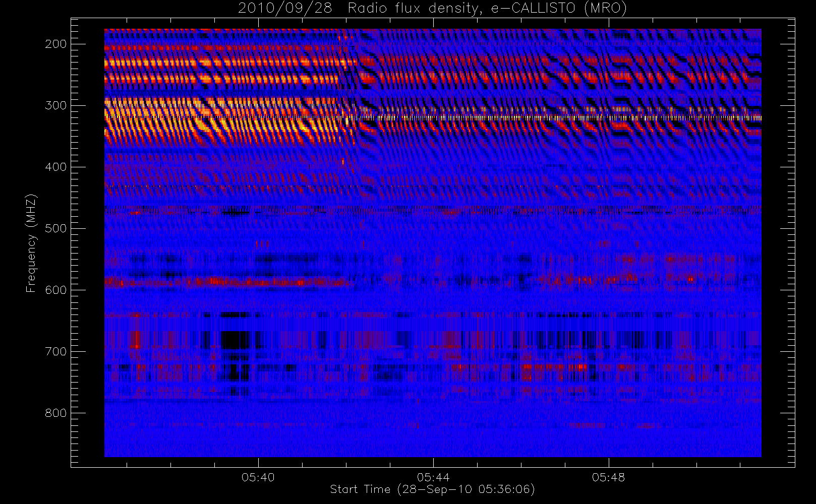This screenshot has width=816, height=504.
Task: Click the 200 frequency tick label
Action: 55,44
